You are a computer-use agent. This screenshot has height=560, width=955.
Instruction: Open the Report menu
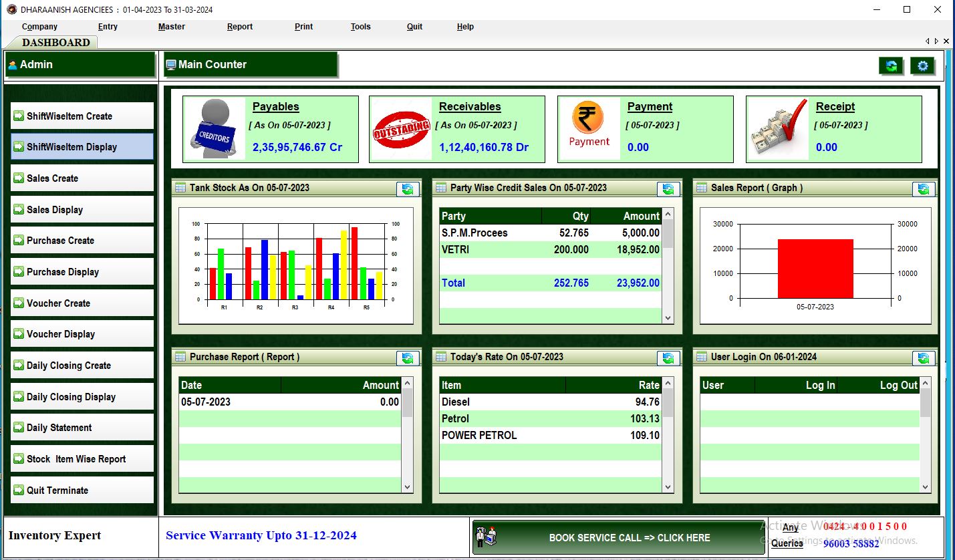[x=240, y=27]
